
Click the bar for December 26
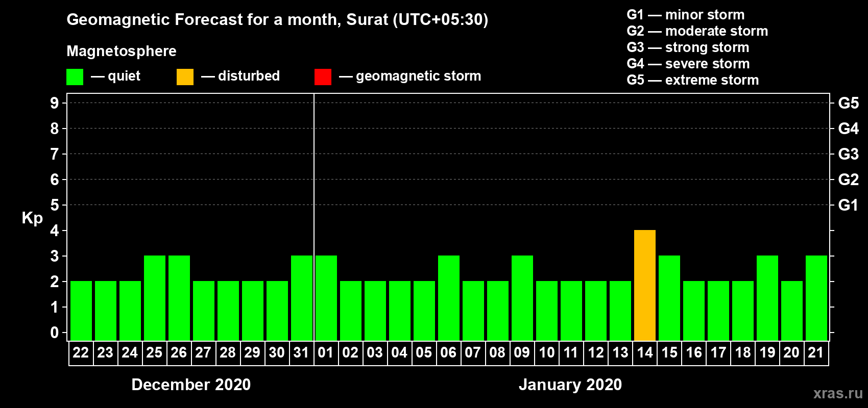click(x=179, y=298)
